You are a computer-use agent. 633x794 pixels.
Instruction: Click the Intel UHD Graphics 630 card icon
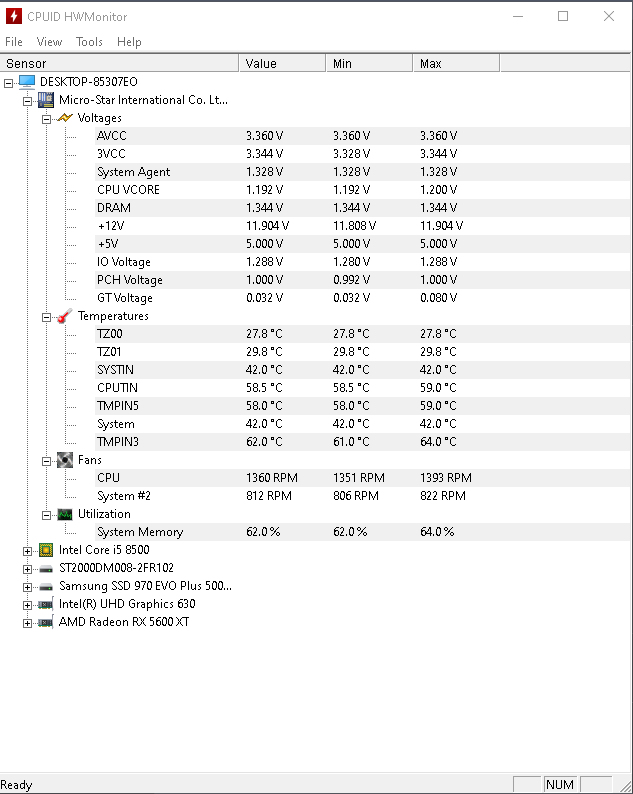[x=46, y=604]
